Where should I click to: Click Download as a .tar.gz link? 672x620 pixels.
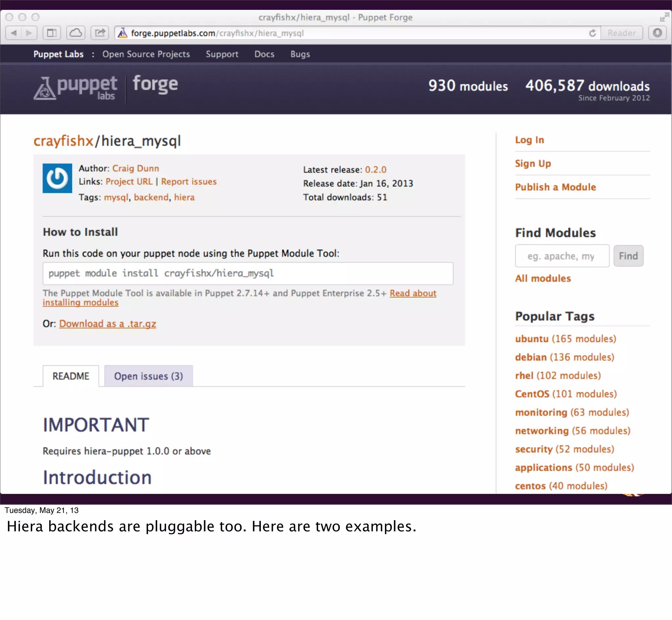coord(108,324)
